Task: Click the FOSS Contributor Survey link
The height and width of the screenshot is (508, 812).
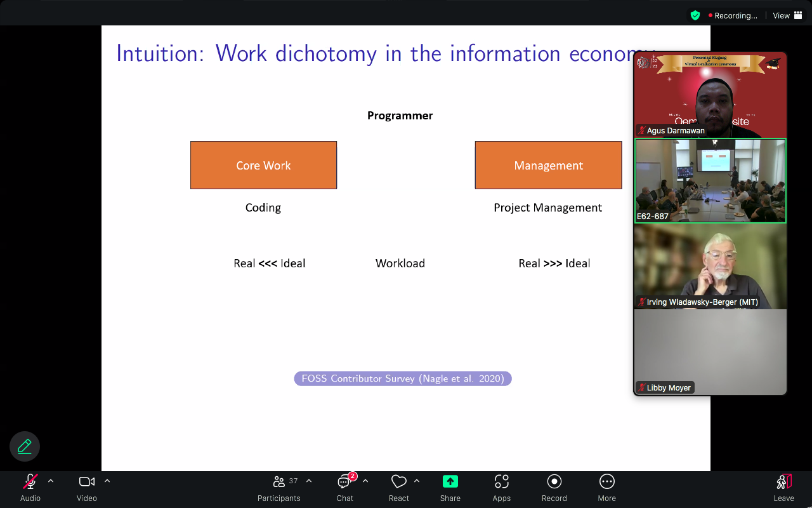Action: click(x=403, y=378)
